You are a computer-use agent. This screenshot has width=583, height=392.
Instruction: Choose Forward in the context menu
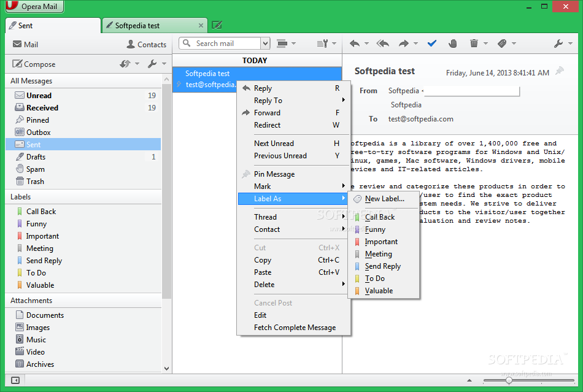click(294, 113)
